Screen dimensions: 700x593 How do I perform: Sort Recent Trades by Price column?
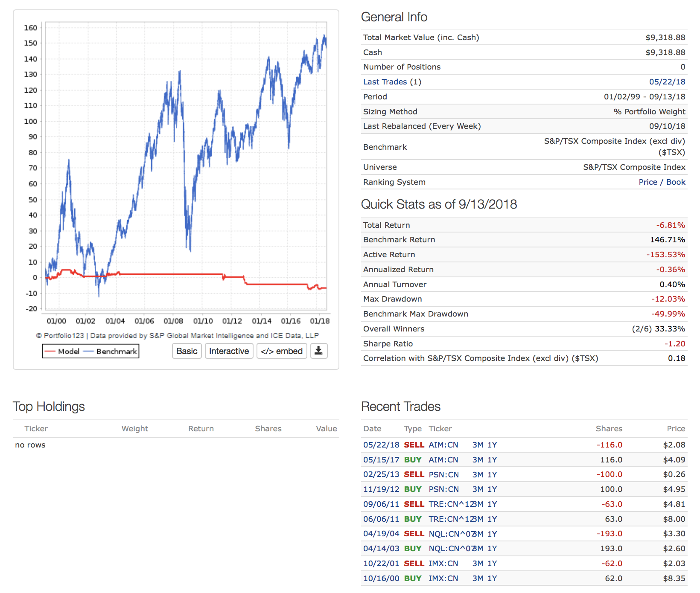(676, 429)
